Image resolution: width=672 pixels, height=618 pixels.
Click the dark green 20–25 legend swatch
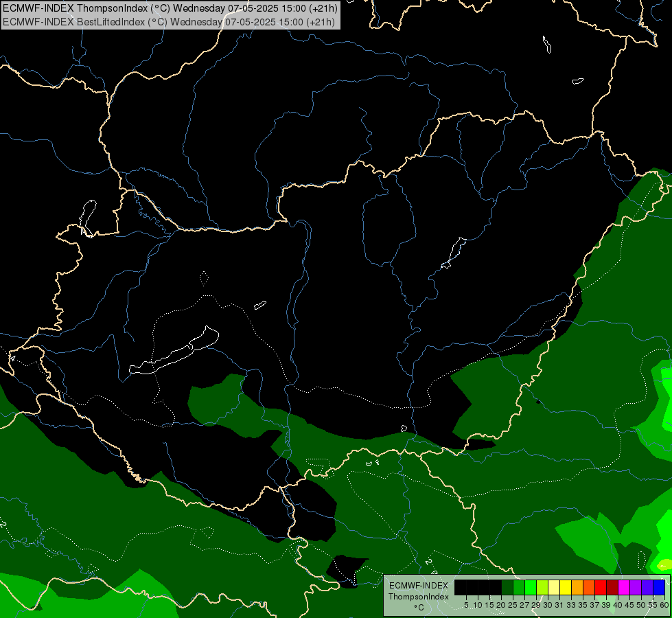click(507, 587)
